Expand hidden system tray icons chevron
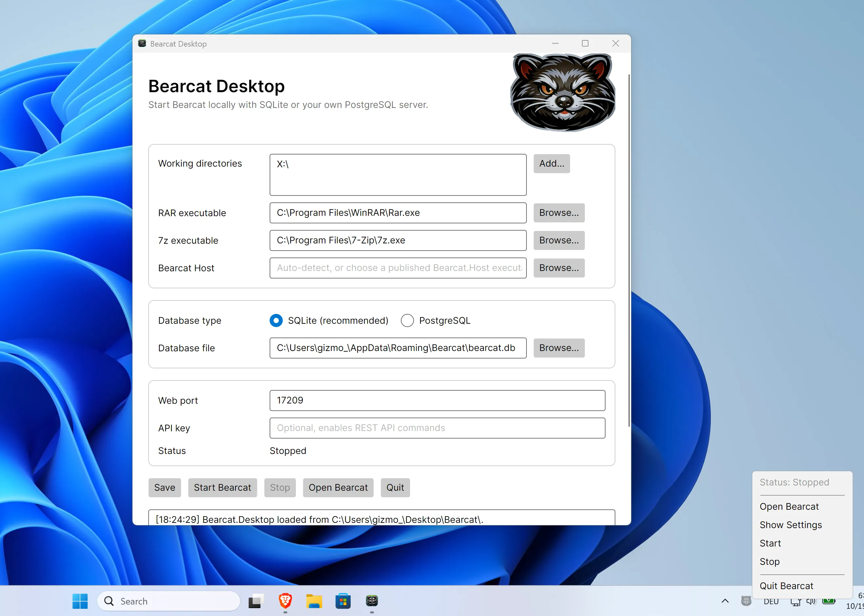The image size is (864, 616). 725,601
